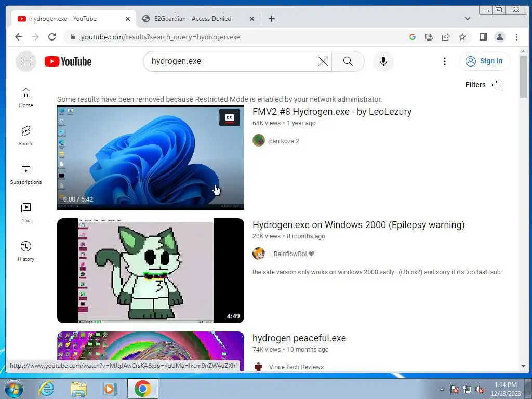
Task: Click the Restricted Mode notice text
Action: pyautogui.click(x=220, y=99)
